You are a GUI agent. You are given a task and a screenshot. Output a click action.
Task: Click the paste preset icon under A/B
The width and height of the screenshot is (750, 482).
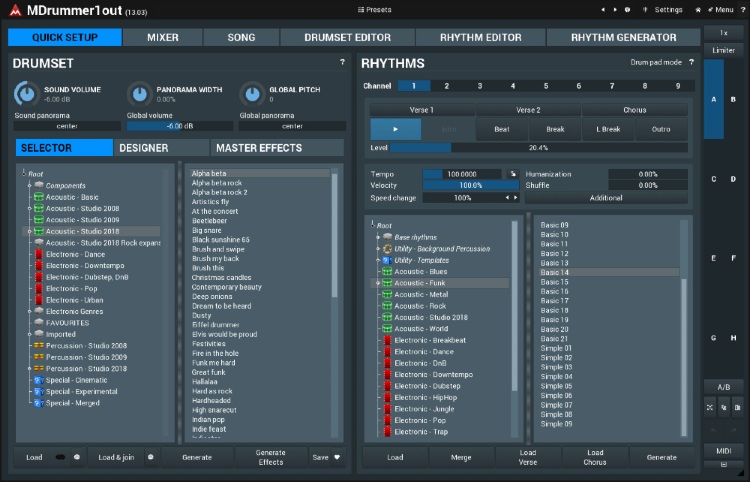pyautogui.click(x=737, y=407)
